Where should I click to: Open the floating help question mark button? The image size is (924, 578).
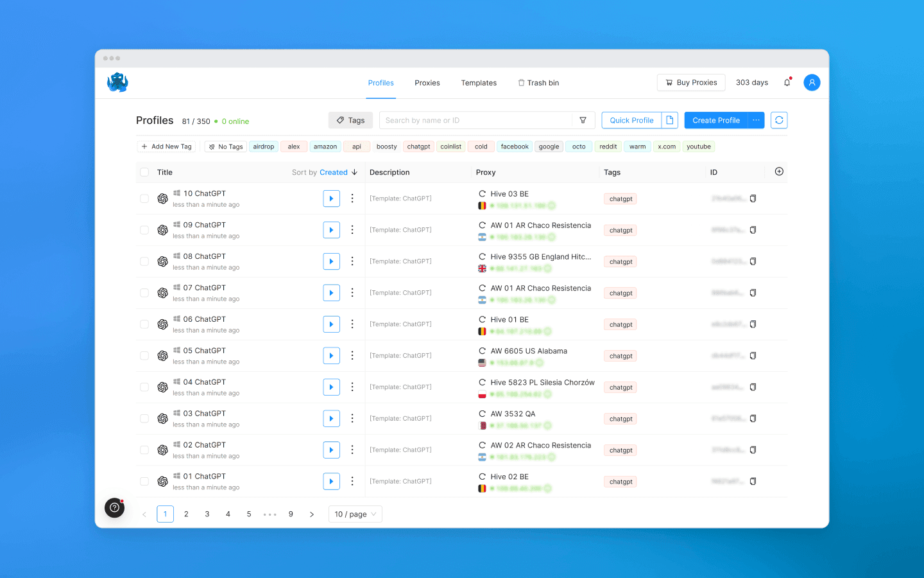[x=114, y=508]
